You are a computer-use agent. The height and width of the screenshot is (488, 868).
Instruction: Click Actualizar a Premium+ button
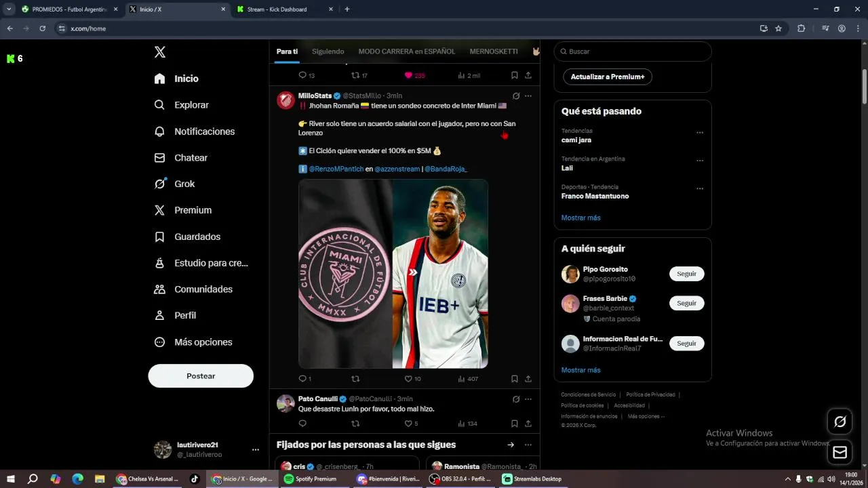pyautogui.click(x=608, y=77)
